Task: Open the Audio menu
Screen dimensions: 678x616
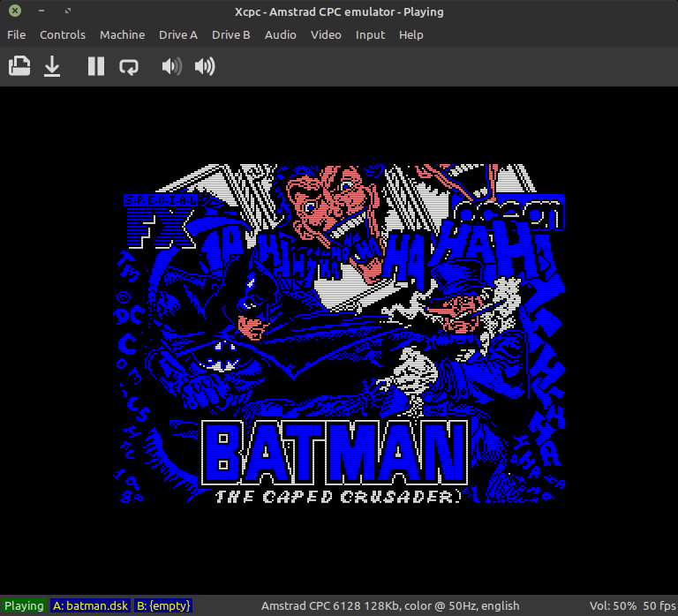Action: (281, 35)
